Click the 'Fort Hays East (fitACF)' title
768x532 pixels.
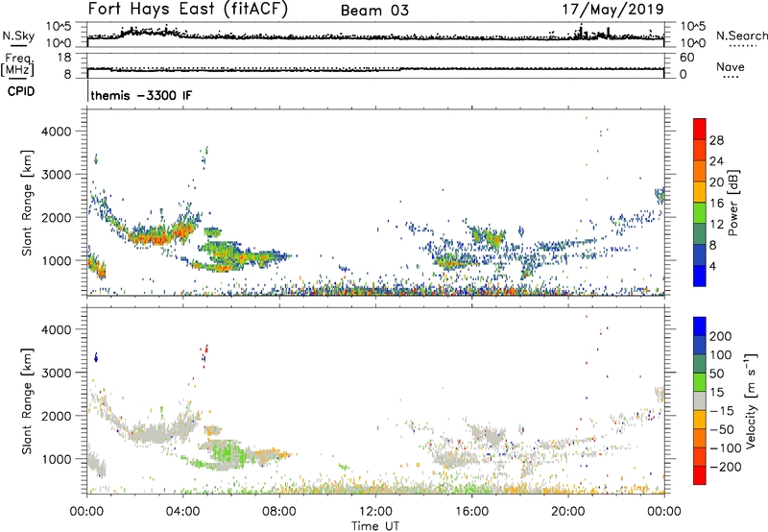point(187,9)
